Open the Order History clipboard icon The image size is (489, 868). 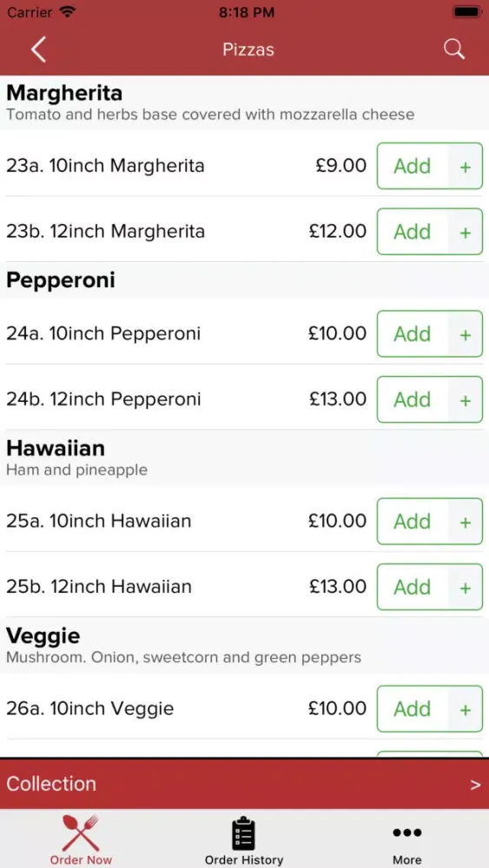(244, 833)
